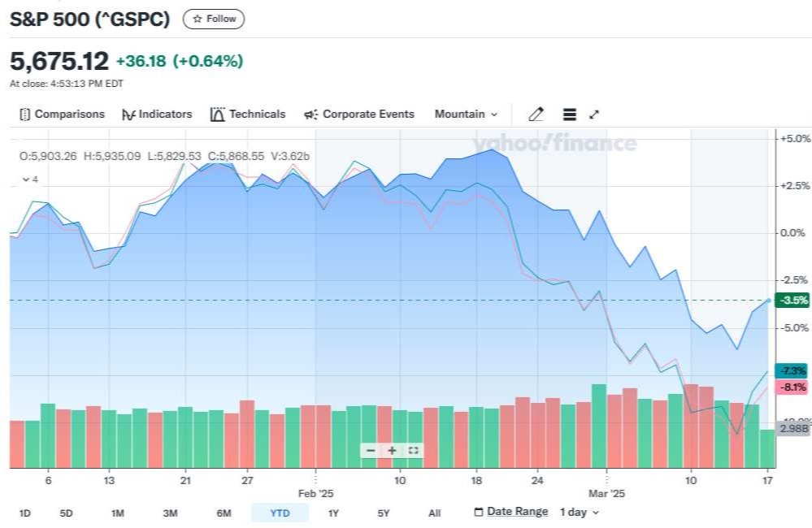Zoom in with the plus button
Screen dimensions: 812x528
pos(392,451)
